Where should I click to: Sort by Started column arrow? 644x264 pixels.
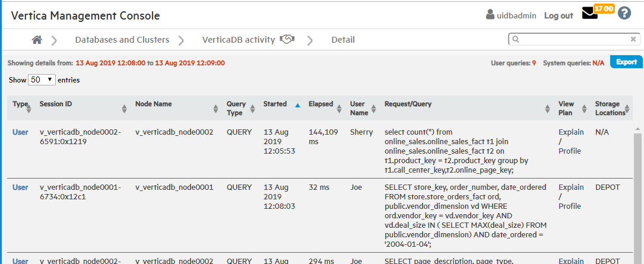pos(298,105)
